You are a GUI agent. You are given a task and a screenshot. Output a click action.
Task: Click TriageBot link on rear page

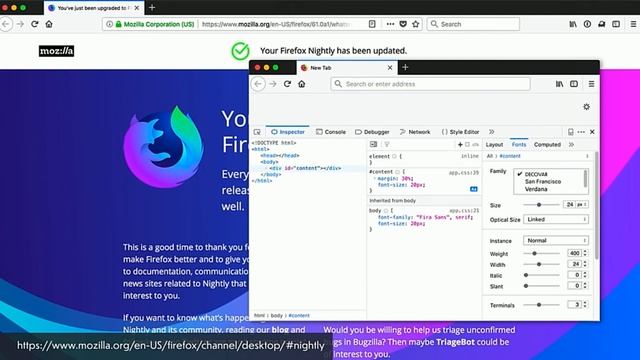(x=455, y=342)
